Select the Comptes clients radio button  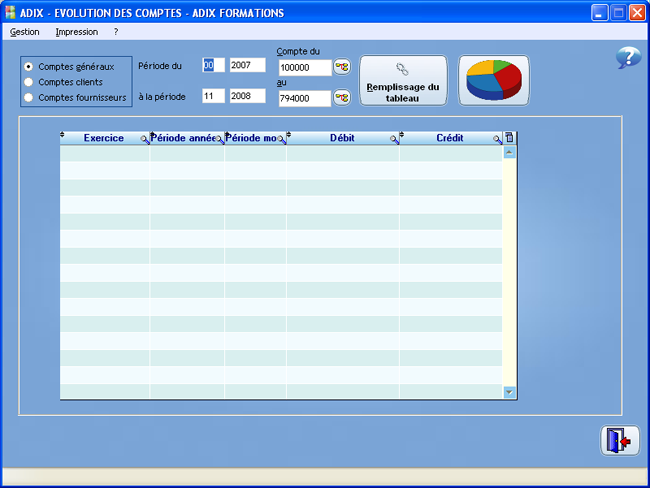click(28, 82)
